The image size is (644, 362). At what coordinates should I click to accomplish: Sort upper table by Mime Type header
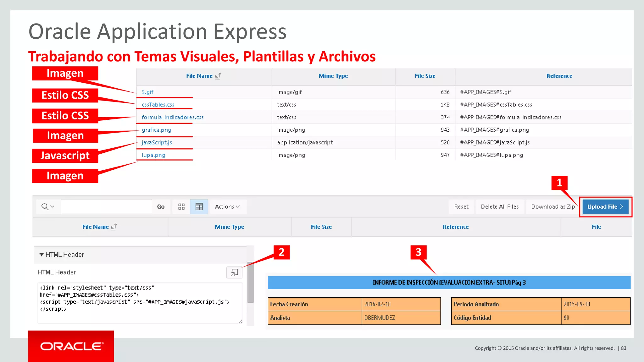pos(333,76)
